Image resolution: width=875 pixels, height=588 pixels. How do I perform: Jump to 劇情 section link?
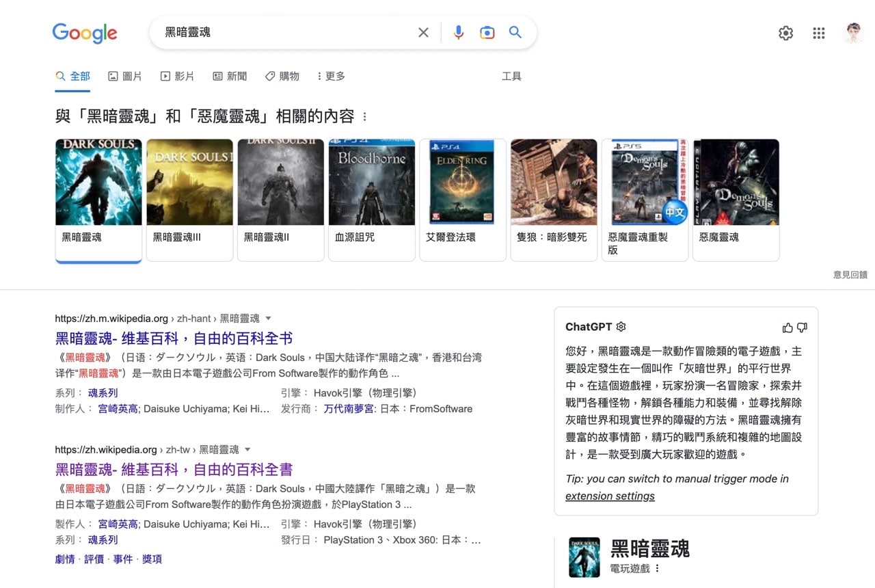click(65, 559)
